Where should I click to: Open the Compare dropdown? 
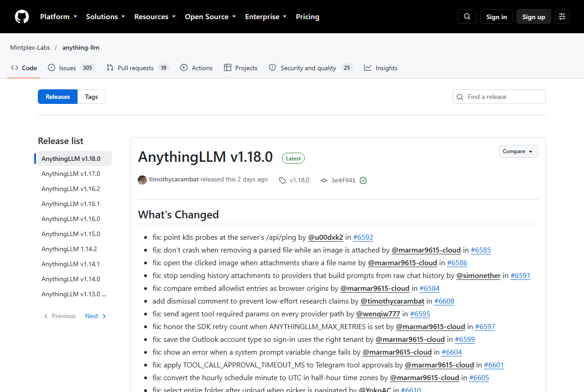click(518, 151)
